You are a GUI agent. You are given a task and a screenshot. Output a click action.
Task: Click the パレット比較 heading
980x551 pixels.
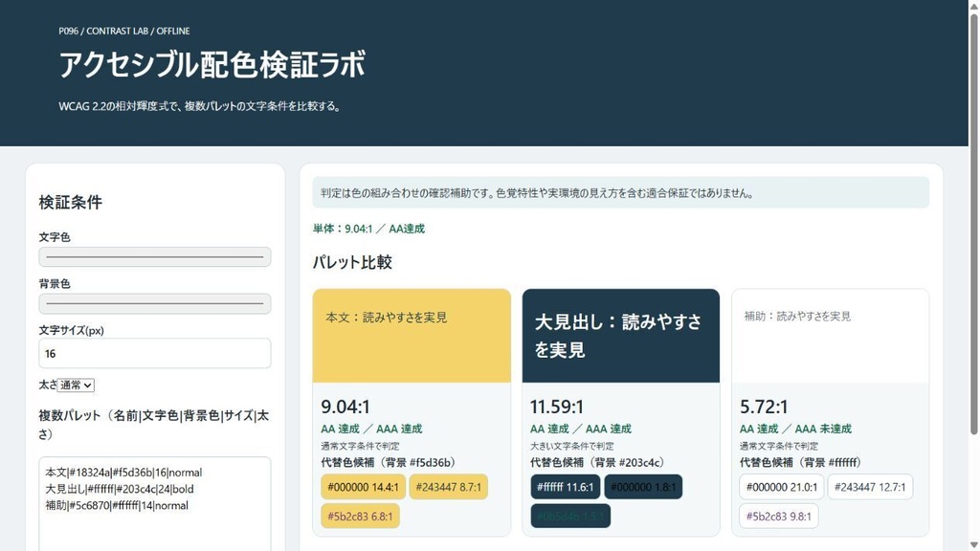(x=352, y=262)
